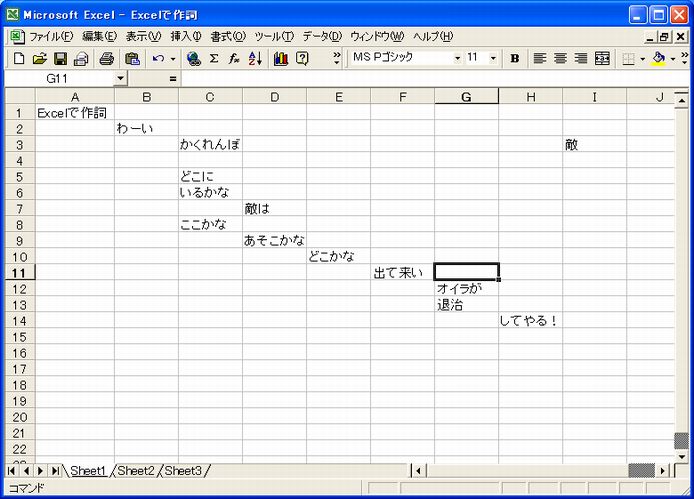Select row 11 header
Image resolution: width=694 pixels, height=499 pixels.
click(x=19, y=273)
